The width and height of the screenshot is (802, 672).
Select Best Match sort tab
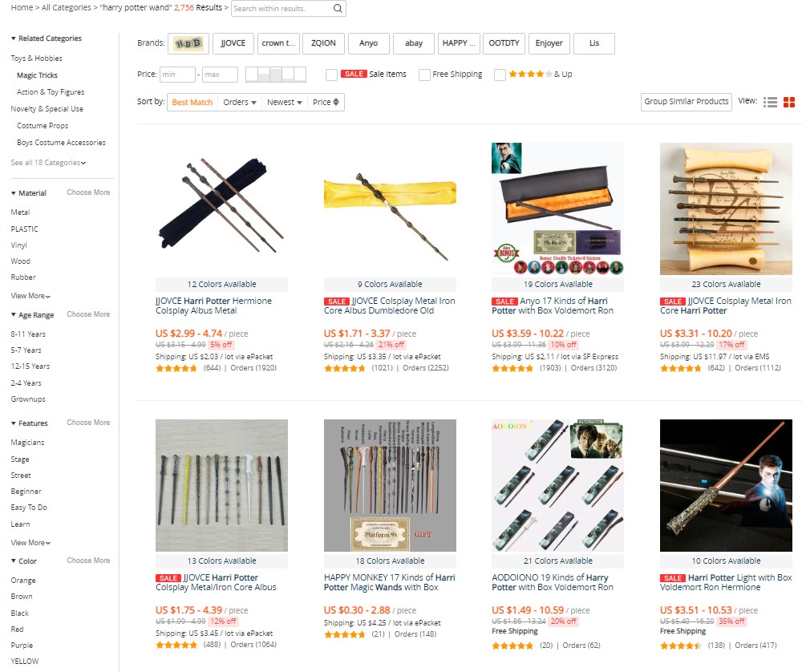click(x=192, y=103)
